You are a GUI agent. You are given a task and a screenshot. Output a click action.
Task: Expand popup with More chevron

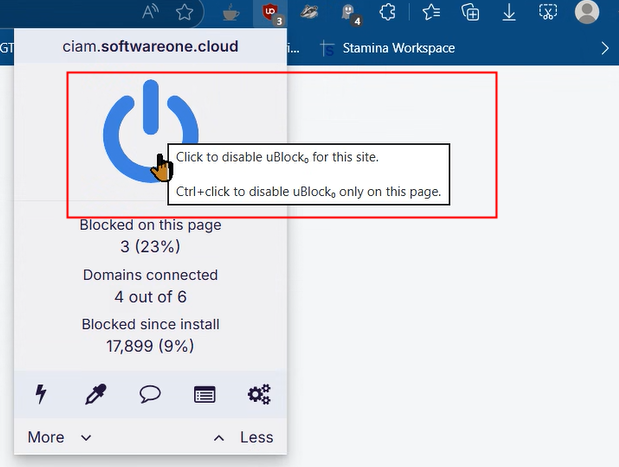point(59,437)
